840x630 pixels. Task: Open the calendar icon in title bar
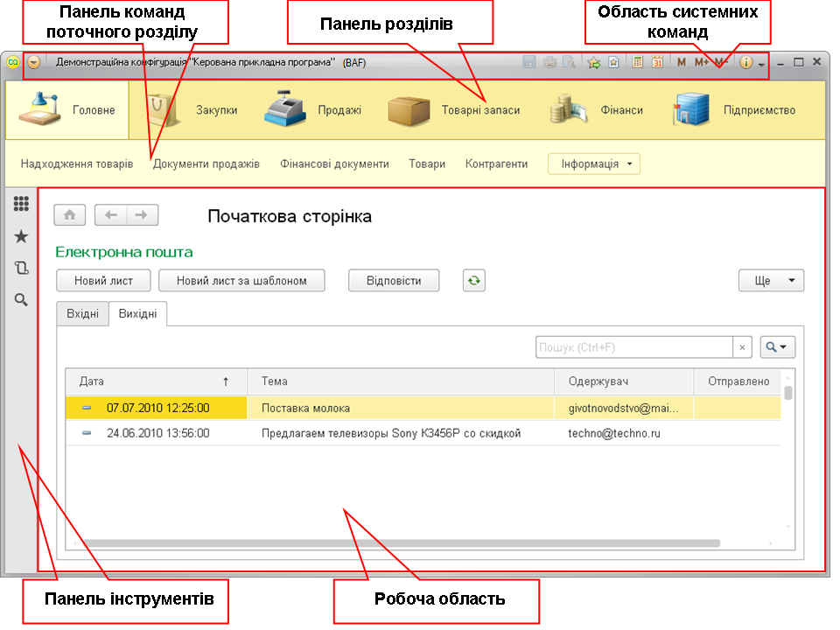coord(657,62)
